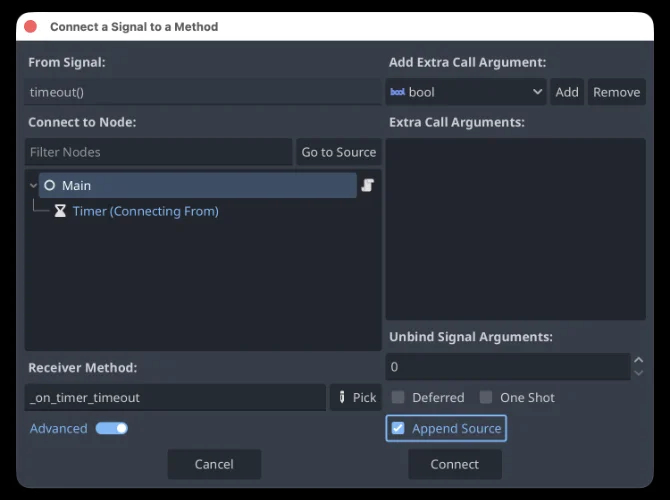Decrease the Unbind Signal Arguments value
Viewport: 670px width, 500px height.
click(638, 373)
